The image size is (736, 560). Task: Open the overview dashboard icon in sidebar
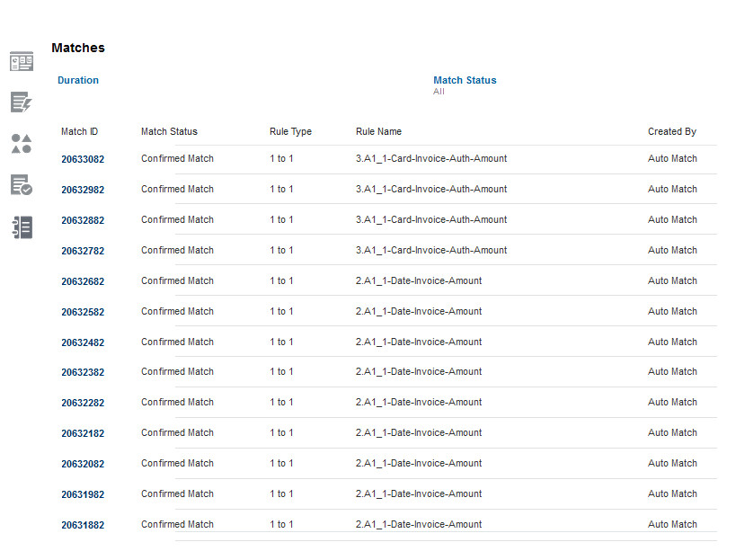22,62
